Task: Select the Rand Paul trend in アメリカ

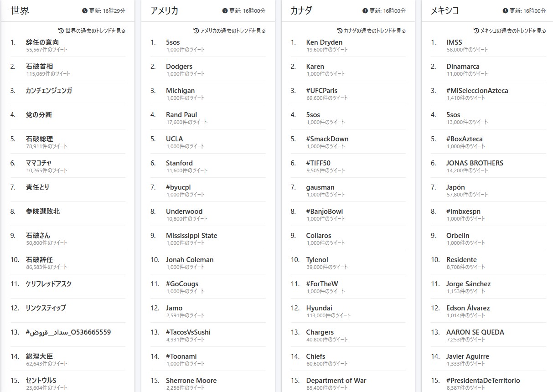Action: [181, 114]
